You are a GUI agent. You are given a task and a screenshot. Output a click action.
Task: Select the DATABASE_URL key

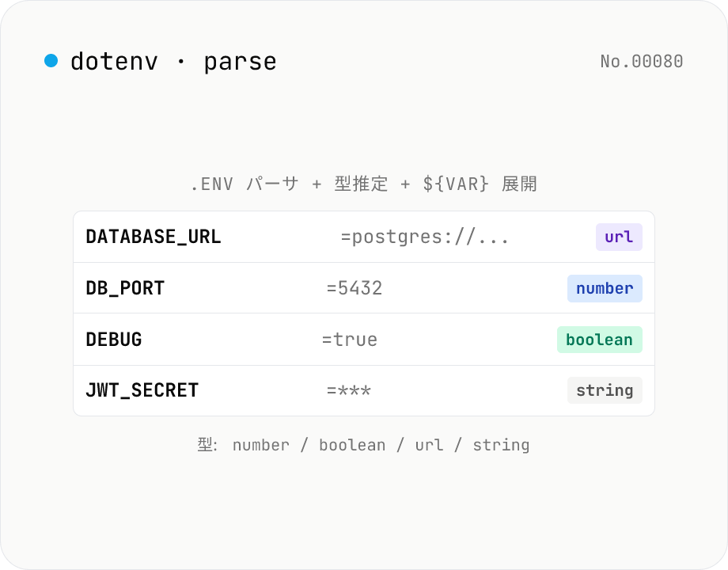[x=154, y=237]
